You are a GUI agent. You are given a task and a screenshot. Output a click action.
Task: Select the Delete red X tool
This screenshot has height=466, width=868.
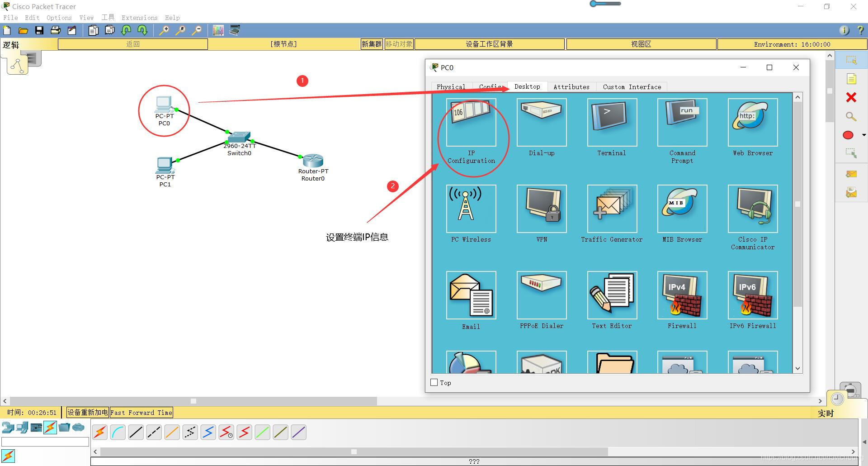[851, 97]
